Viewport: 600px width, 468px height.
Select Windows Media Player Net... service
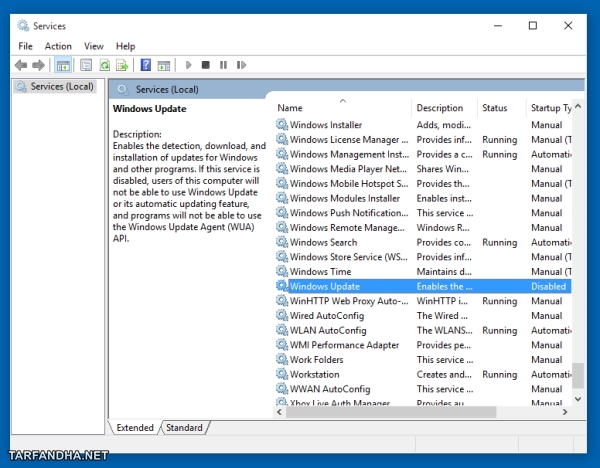click(x=348, y=168)
